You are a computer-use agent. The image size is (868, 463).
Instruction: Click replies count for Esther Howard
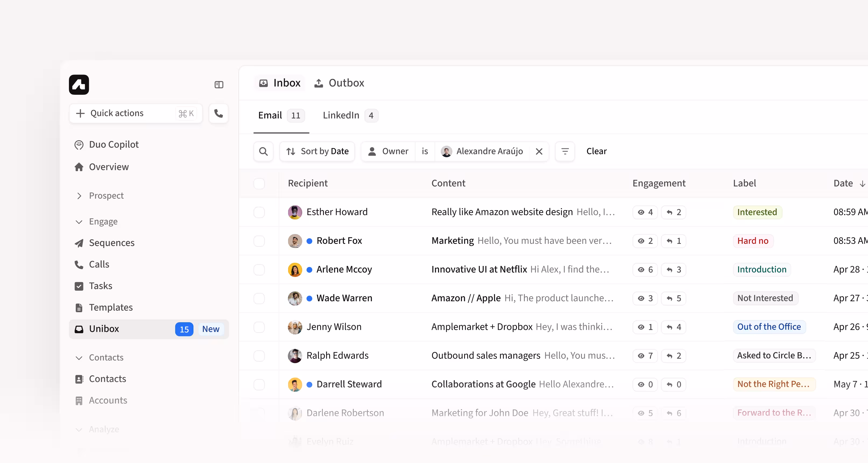pos(674,212)
